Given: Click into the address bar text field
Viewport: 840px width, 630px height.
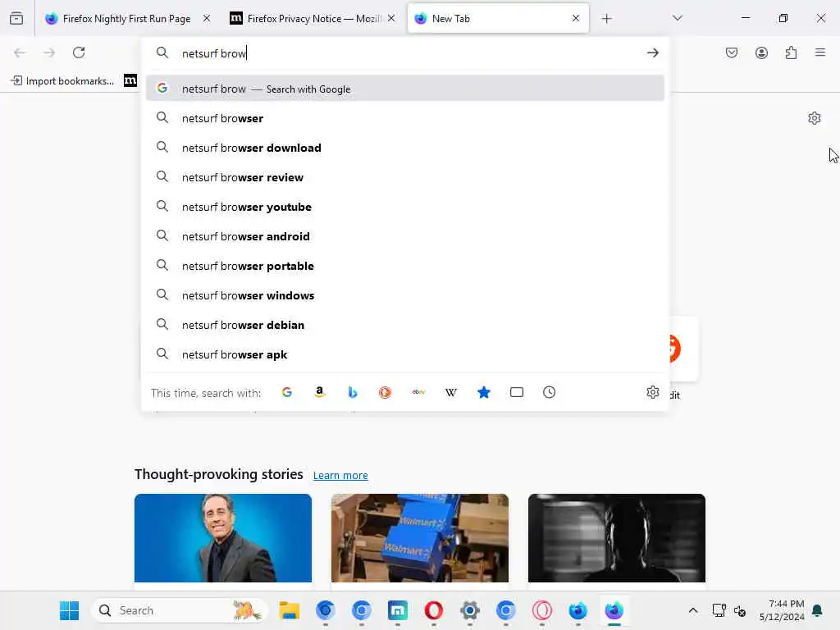Looking at the screenshot, I should (407, 53).
